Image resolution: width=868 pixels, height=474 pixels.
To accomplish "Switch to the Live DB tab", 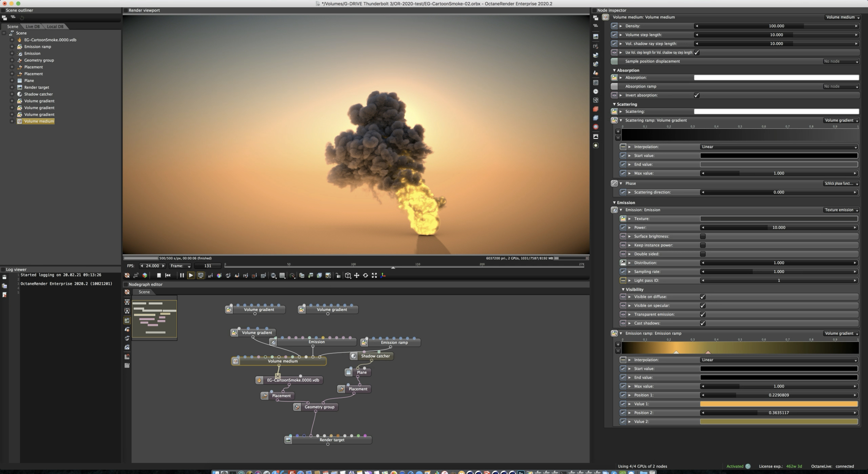I will pyautogui.click(x=32, y=26).
